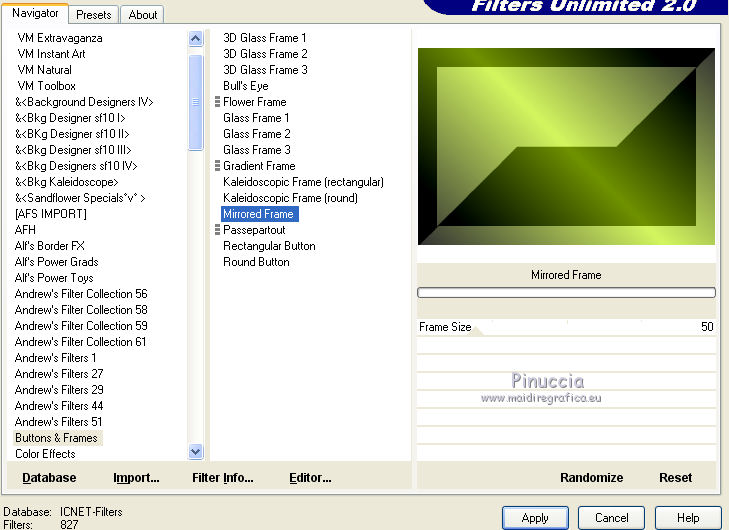Choose the Bull's Eye filter

(x=245, y=86)
